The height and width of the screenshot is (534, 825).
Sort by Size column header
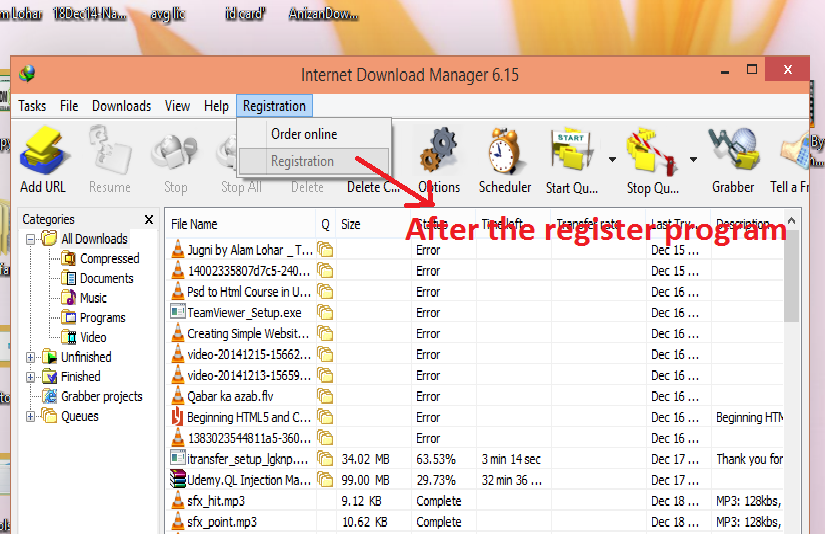coord(374,224)
